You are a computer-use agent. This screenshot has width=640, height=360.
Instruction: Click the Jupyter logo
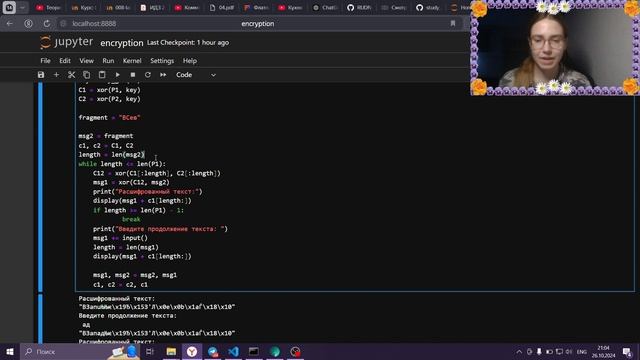tap(67, 42)
